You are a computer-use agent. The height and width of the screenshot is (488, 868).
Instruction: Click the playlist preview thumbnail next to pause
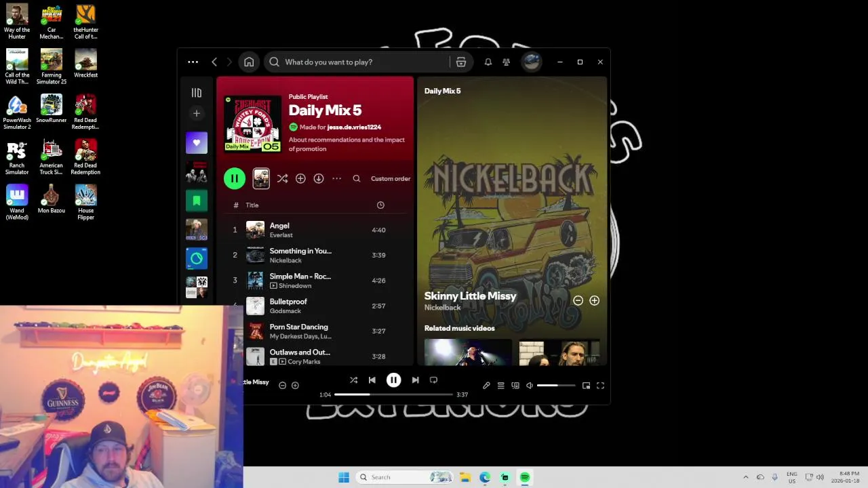(x=261, y=178)
